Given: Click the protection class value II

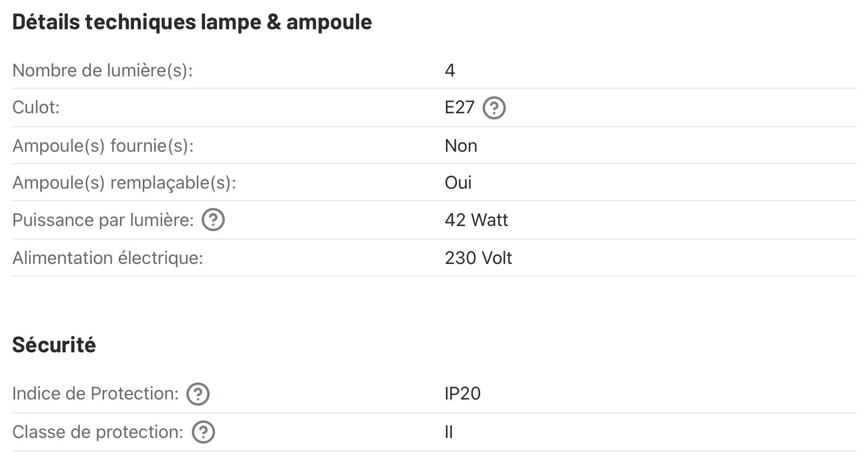Looking at the screenshot, I should (x=449, y=432).
